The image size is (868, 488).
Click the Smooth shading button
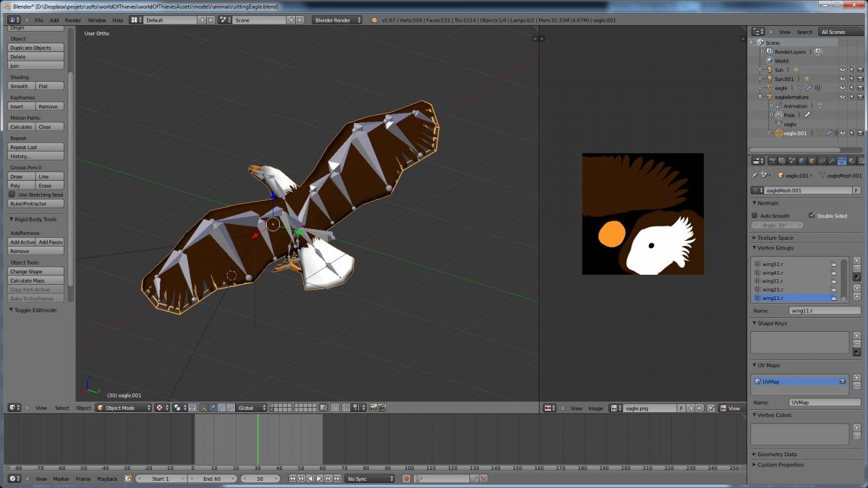(22, 86)
